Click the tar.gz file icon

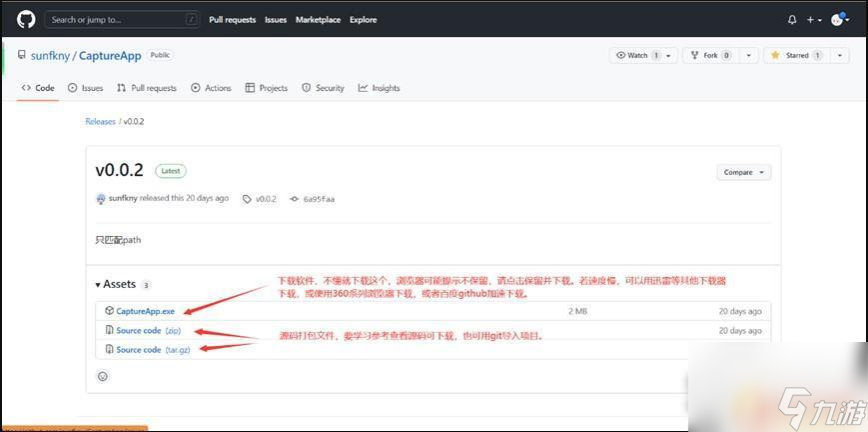[x=110, y=349]
